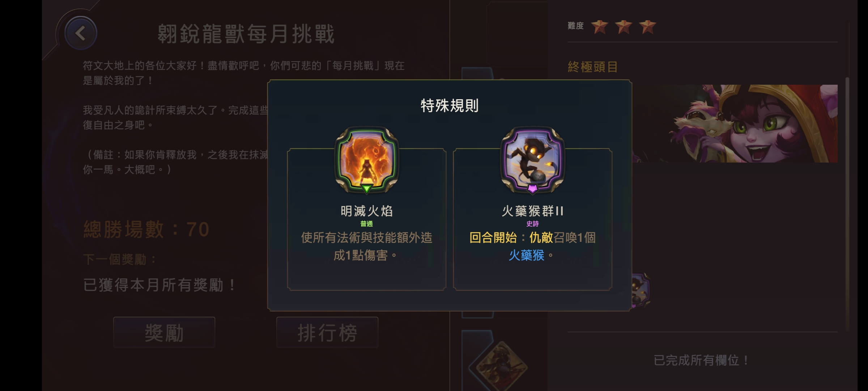Image resolution: width=868 pixels, height=391 pixels.
Task: Select the 明滅火焰 flame power icon
Action: tap(366, 160)
